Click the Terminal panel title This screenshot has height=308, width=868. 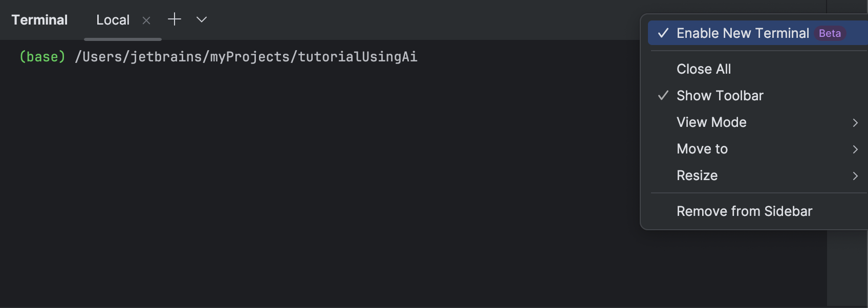(x=39, y=19)
